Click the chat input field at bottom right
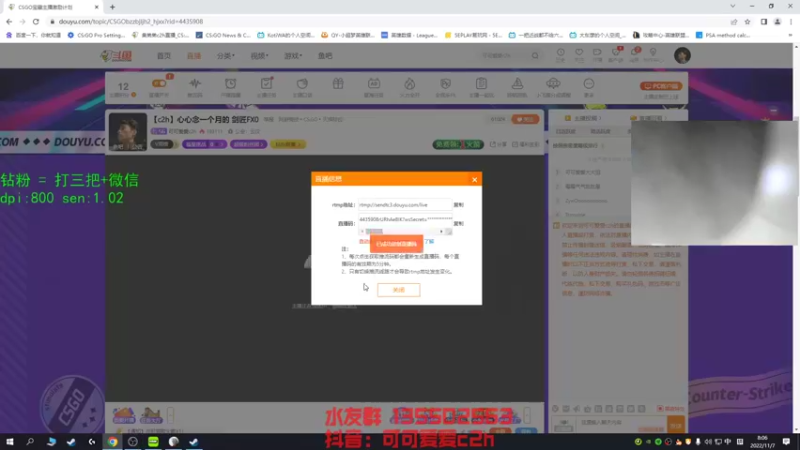The image size is (800, 450). [621, 422]
